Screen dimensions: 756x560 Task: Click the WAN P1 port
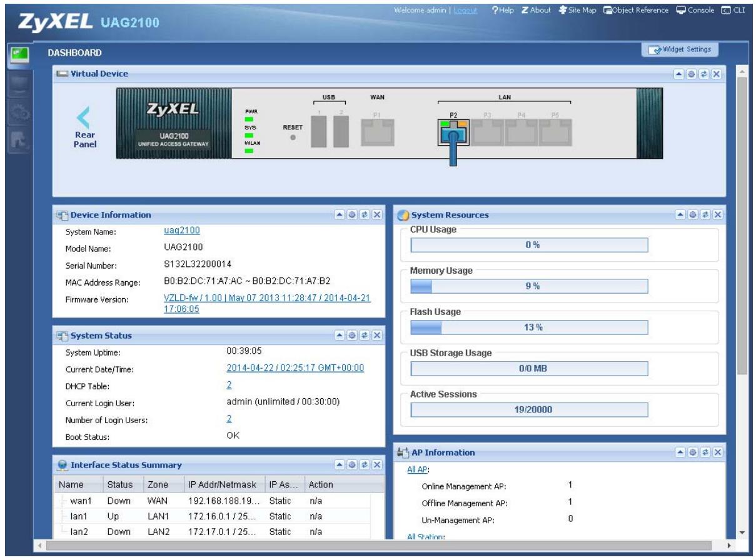click(x=376, y=133)
